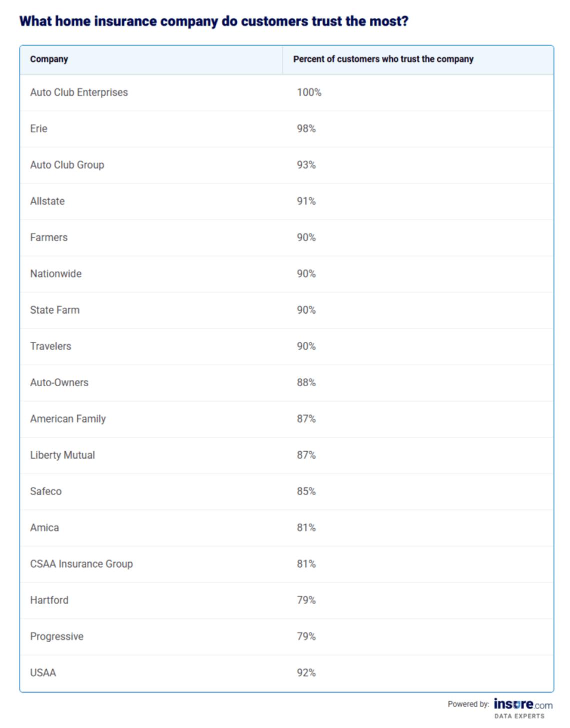
Task: Select Auto Club Group in the table
Action: [67, 165]
